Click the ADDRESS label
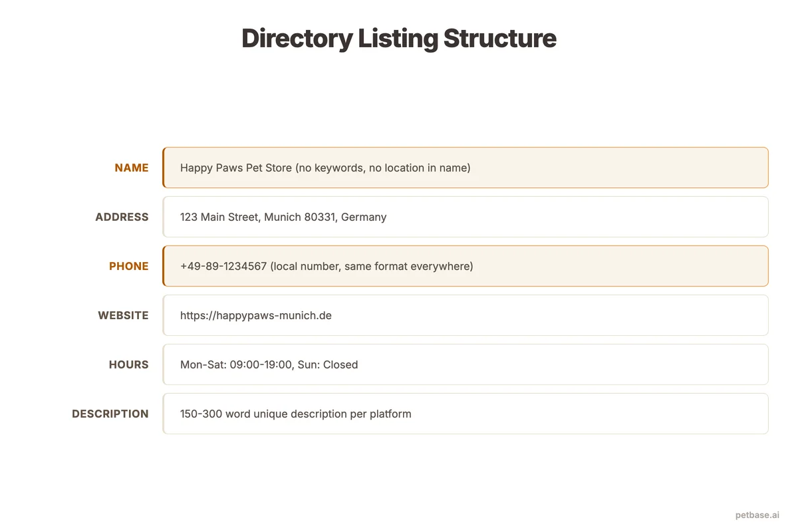The width and height of the screenshot is (798, 532). [x=122, y=217]
